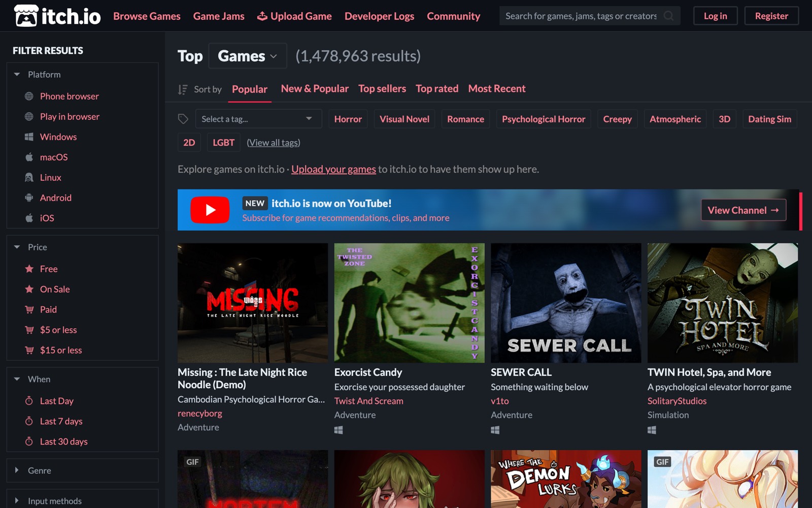This screenshot has height=508, width=812.
Task: Click the cart icon beside $5 or less
Action: [x=29, y=330]
